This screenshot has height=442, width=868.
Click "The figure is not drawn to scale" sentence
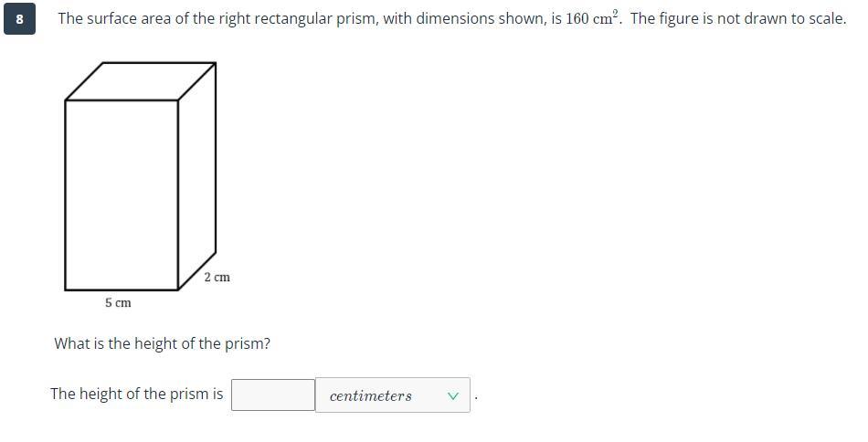[x=738, y=19]
